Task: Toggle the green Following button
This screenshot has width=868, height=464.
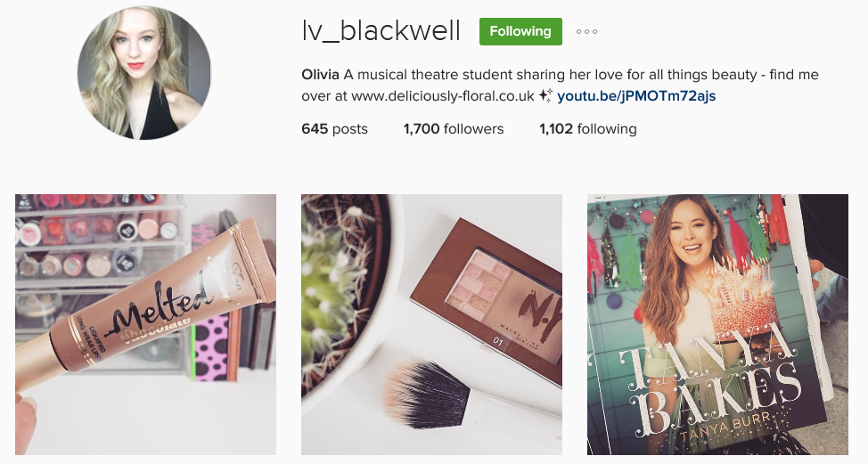Action: click(x=520, y=31)
